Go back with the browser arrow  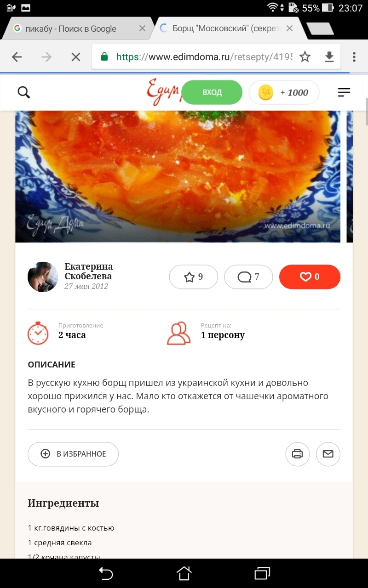(17, 57)
